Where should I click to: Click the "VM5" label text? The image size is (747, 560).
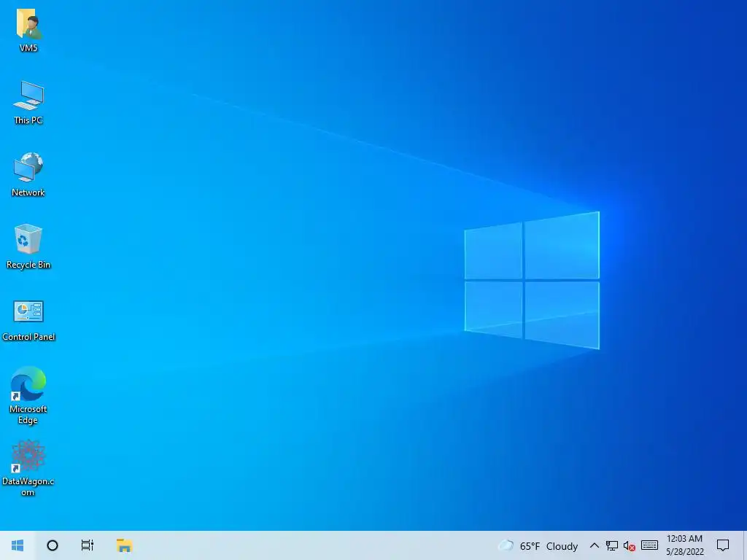pyautogui.click(x=28, y=47)
